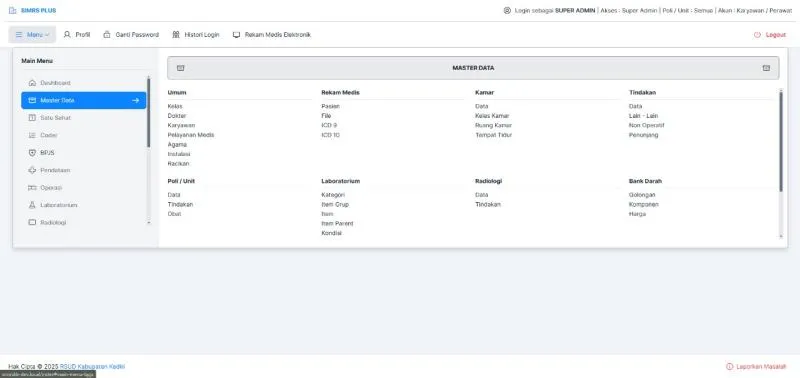Click the right icon in MASTER DATA header

(766, 68)
